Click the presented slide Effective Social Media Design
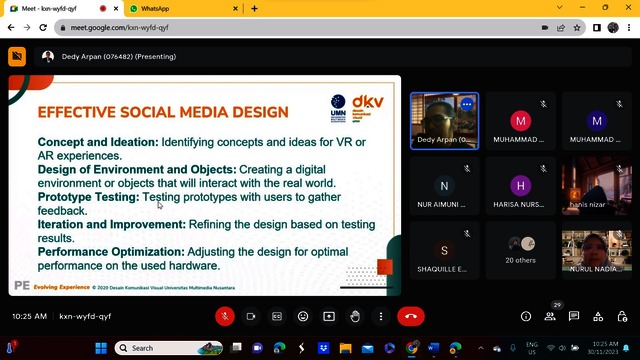 click(204, 185)
